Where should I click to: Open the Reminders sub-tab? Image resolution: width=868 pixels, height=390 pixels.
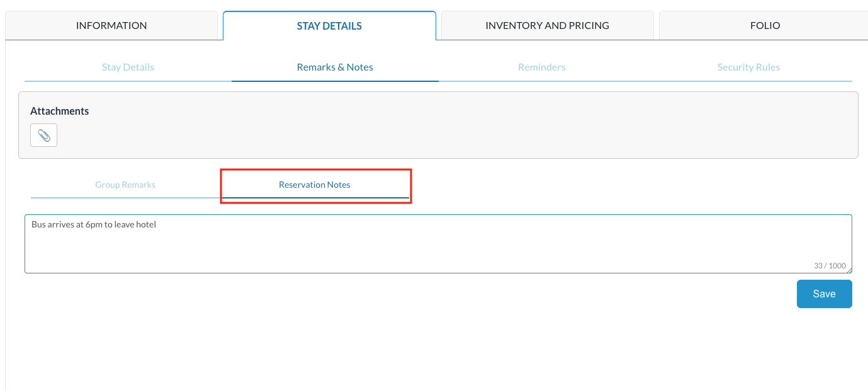point(541,67)
